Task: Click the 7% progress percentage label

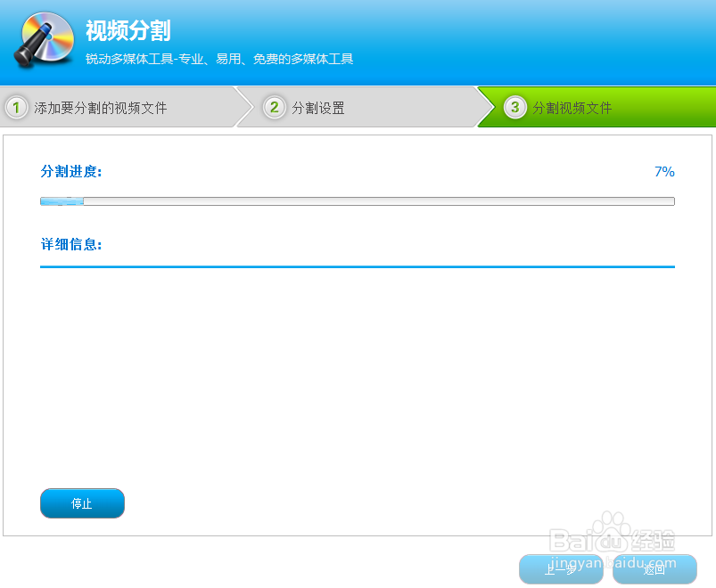Action: 664,171
